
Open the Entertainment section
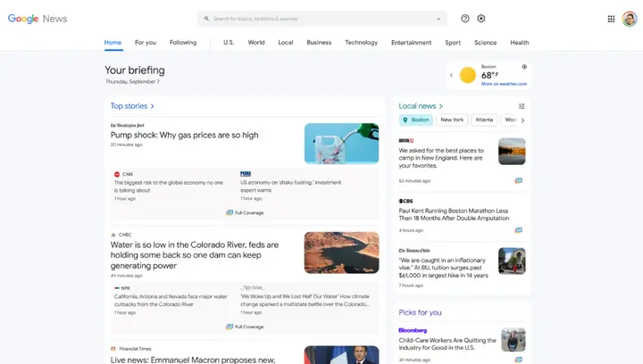[412, 43]
